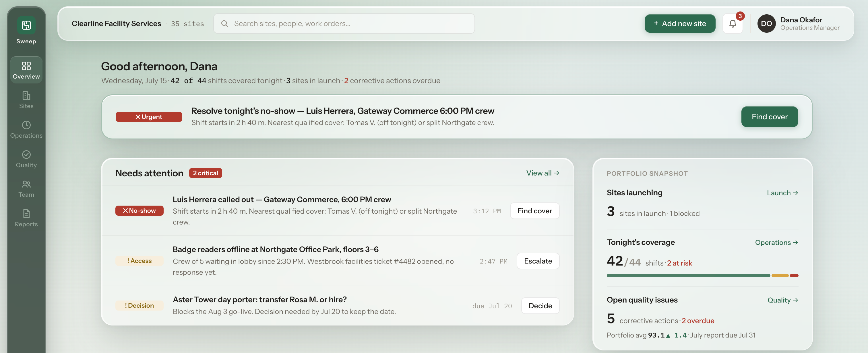Follow the Operations link beside Tonight's coverage
The image size is (868, 353).
[776, 243]
